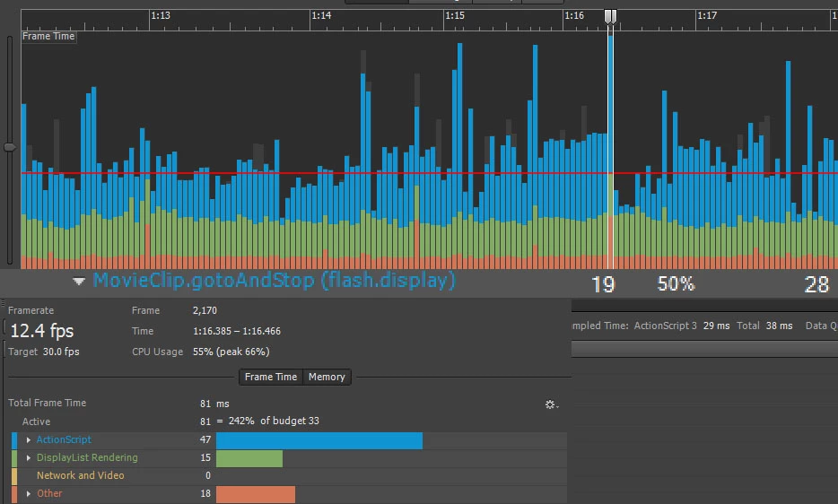
Task: Open the frame time settings gear menu
Action: (x=552, y=404)
